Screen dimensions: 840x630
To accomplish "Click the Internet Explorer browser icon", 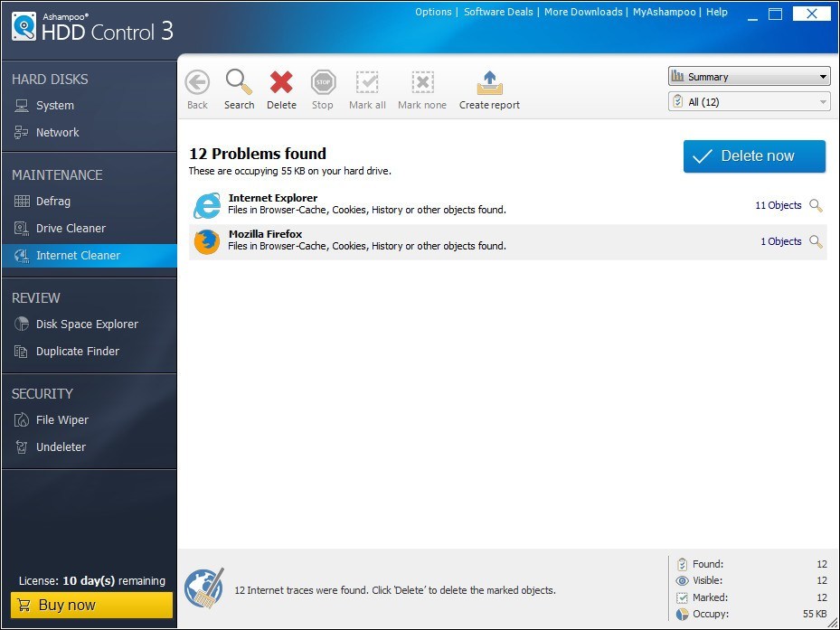I will coord(207,206).
